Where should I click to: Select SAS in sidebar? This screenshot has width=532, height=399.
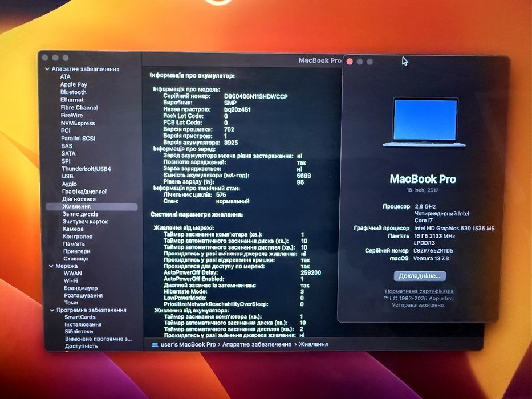pos(67,146)
